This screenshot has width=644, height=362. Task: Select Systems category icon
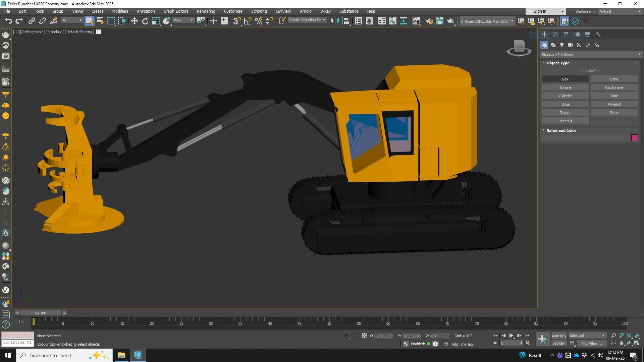[x=597, y=45]
